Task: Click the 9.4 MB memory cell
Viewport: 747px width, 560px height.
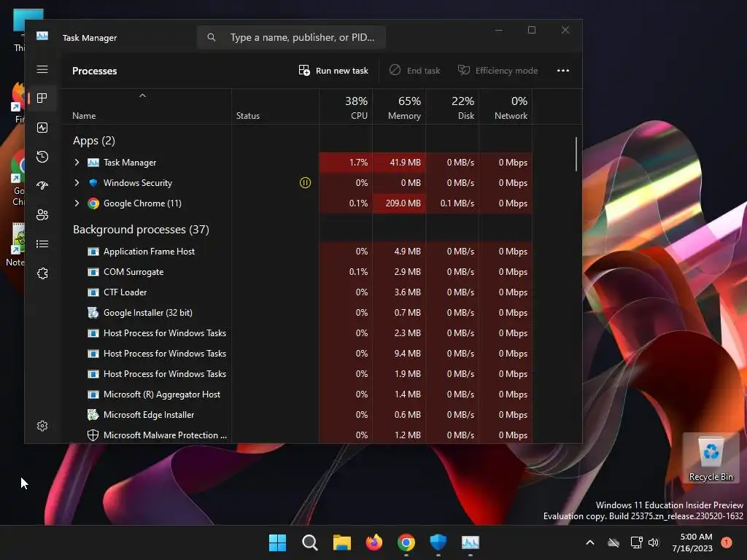Action: click(399, 354)
